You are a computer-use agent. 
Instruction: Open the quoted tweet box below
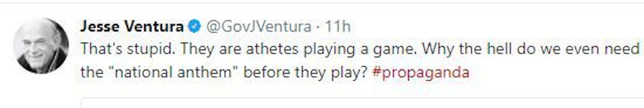click(362, 103)
